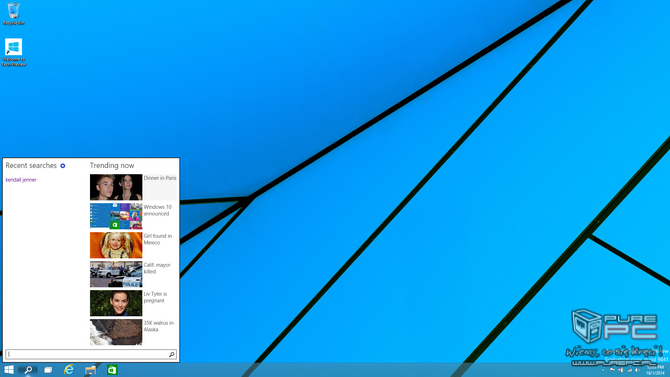
Task: Open the Windows 10 announced trending story
Action: (133, 216)
